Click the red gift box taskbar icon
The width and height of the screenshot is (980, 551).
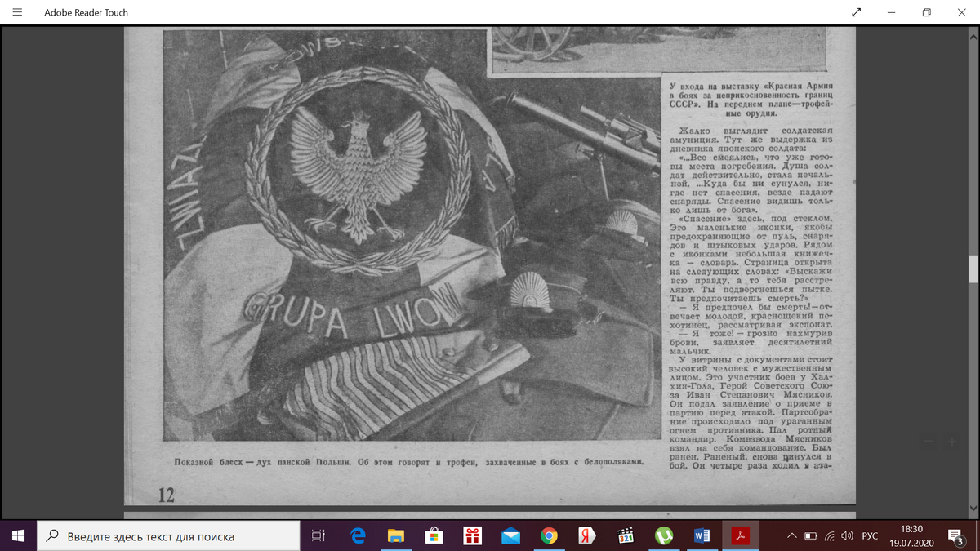pyautogui.click(x=472, y=536)
